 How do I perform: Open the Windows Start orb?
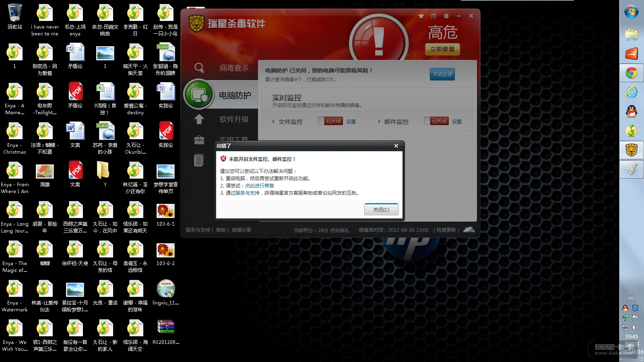[x=632, y=12]
